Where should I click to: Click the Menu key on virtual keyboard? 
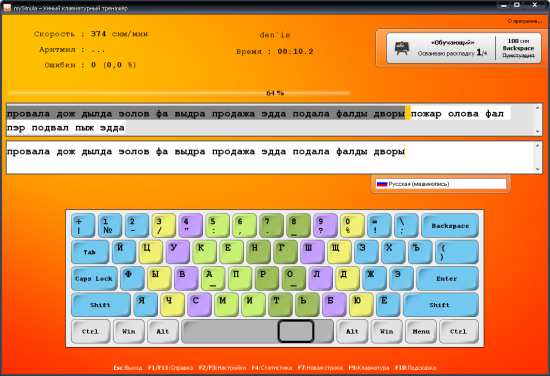pyautogui.click(x=421, y=331)
